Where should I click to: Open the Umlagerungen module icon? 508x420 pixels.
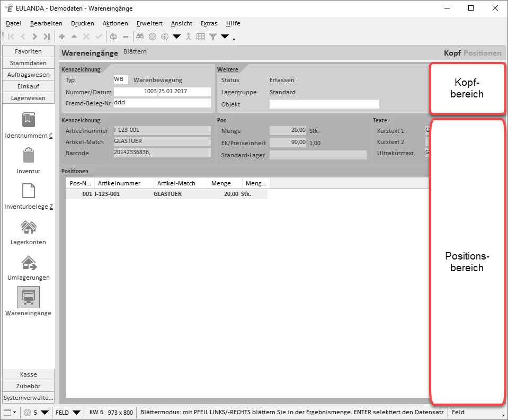(x=28, y=262)
